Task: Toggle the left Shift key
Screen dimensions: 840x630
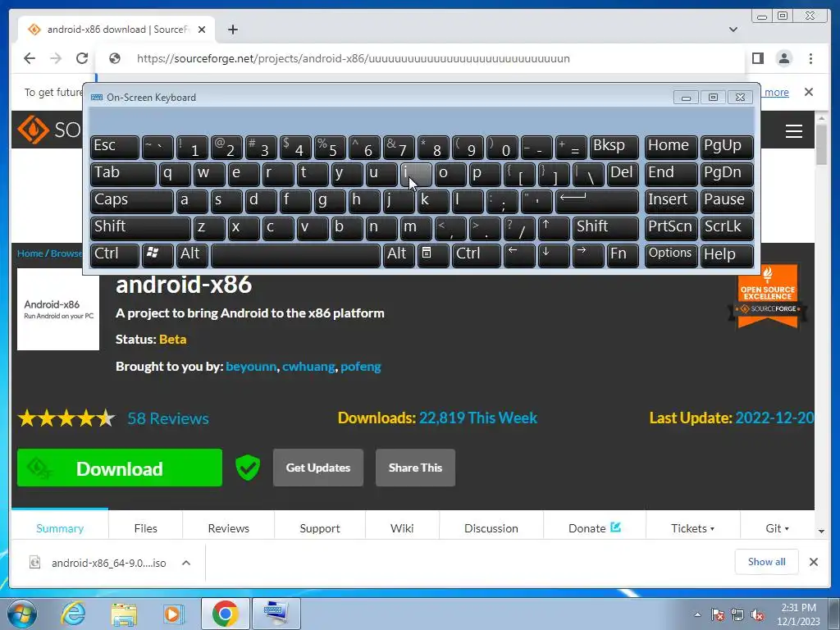Action: point(140,228)
